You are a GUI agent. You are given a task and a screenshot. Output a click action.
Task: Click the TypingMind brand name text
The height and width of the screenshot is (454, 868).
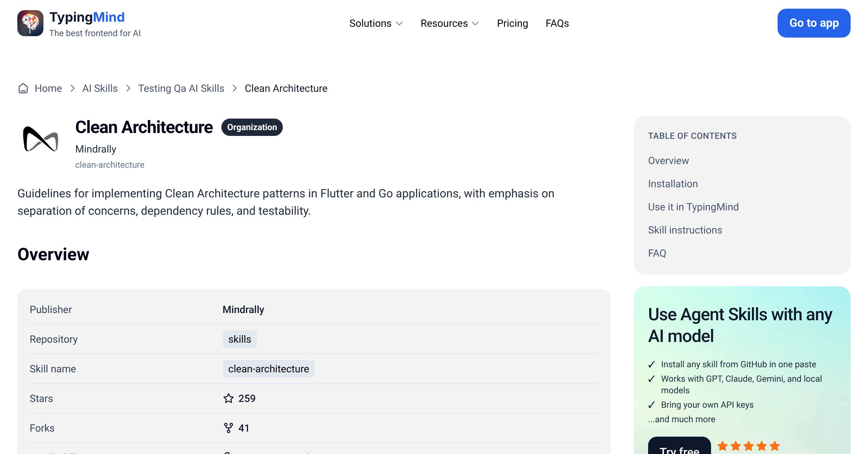(x=87, y=17)
